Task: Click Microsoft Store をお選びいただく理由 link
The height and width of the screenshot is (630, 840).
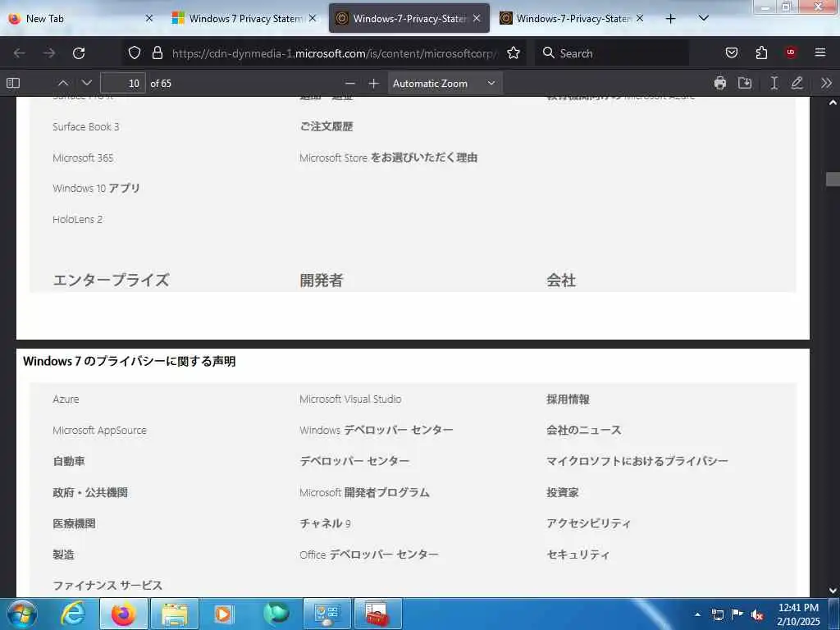Action: pyautogui.click(x=388, y=157)
